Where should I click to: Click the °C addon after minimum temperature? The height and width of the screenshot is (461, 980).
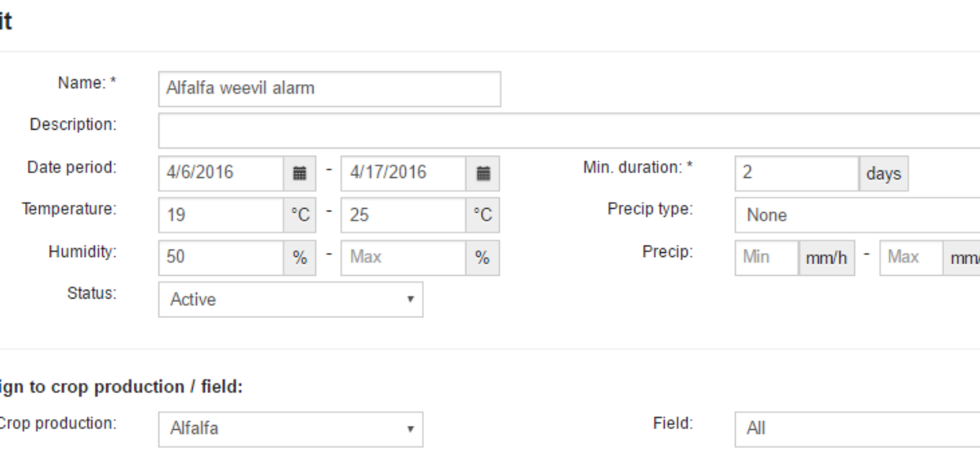pos(301,215)
